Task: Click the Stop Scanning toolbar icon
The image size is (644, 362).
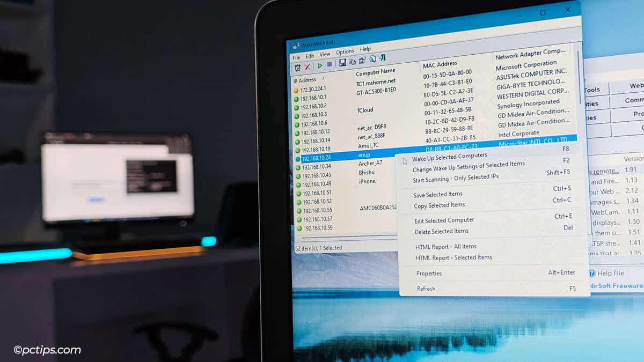Action: (x=330, y=64)
